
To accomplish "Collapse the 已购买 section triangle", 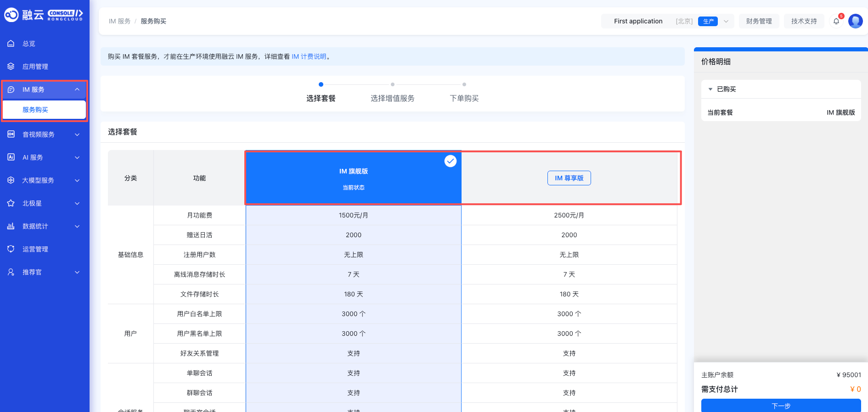I will tap(710, 89).
